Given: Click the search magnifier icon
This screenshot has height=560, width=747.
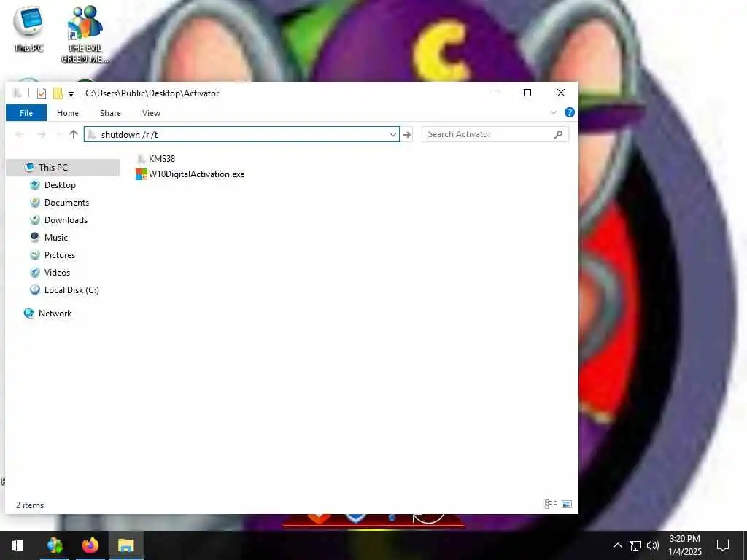Looking at the screenshot, I should coord(558,134).
